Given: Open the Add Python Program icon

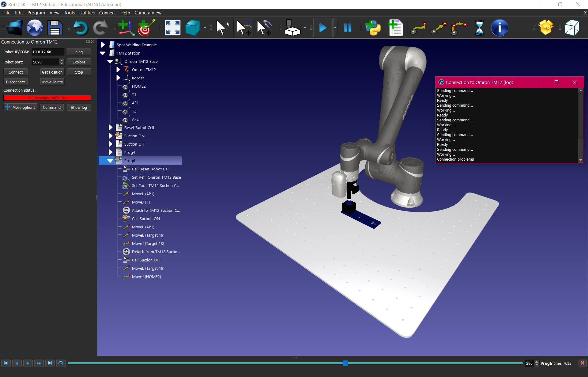Looking at the screenshot, I should click(373, 28).
